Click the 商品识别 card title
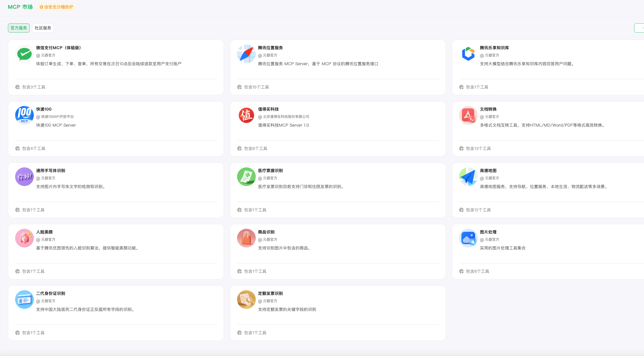644x356 pixels. coord(266,232)
